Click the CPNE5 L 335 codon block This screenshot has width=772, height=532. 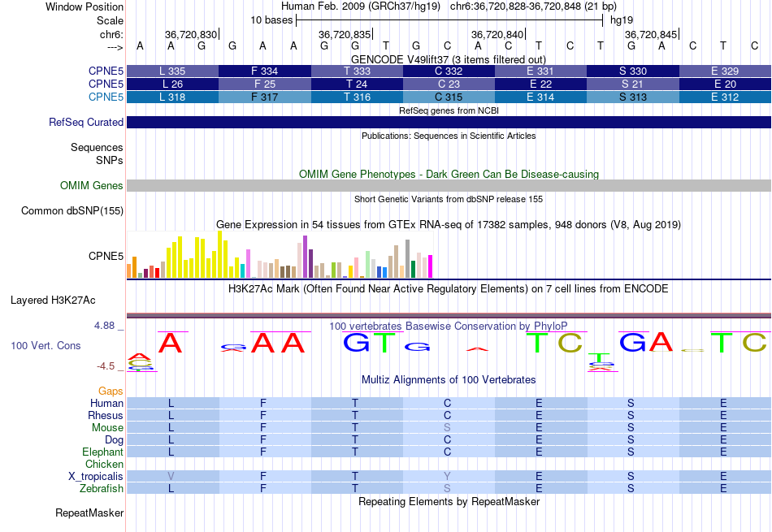point(172,71)
